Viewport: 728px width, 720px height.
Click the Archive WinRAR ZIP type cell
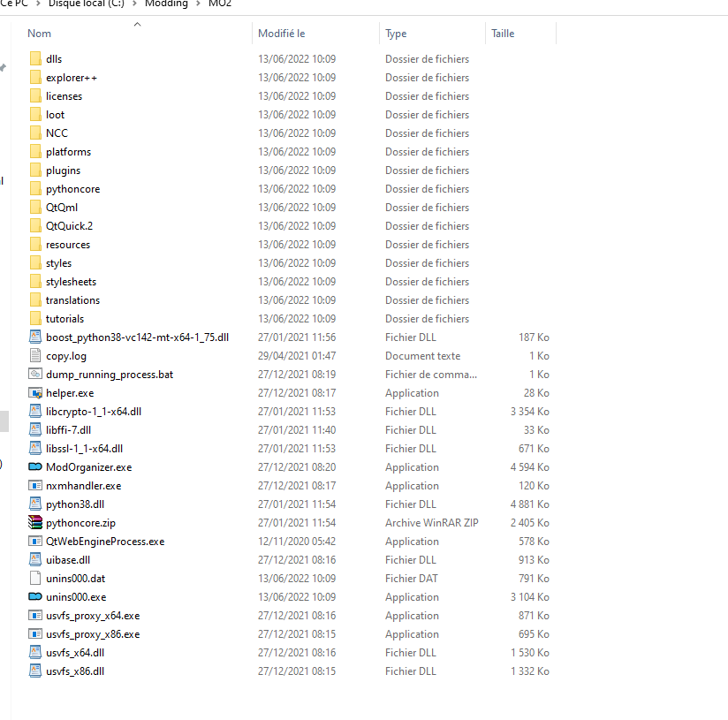pyautogui.click(x=432, y=523)
